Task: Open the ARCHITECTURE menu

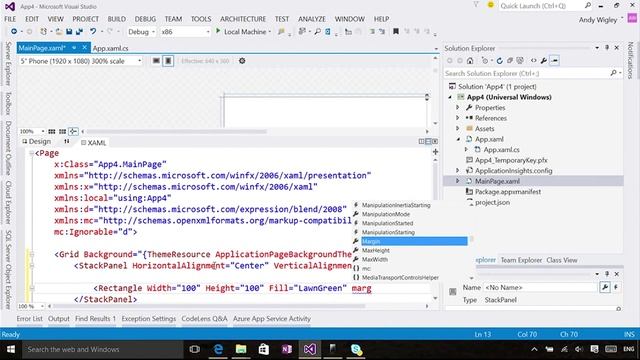Action: [243, 19]
